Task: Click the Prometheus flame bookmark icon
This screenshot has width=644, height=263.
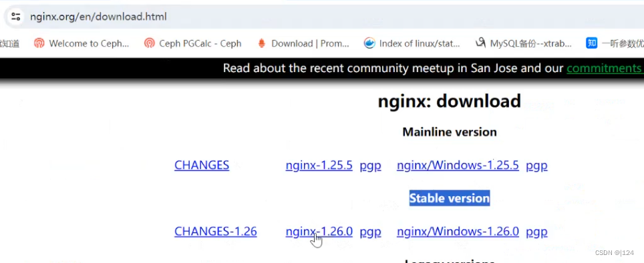Action: click(262, 43)
